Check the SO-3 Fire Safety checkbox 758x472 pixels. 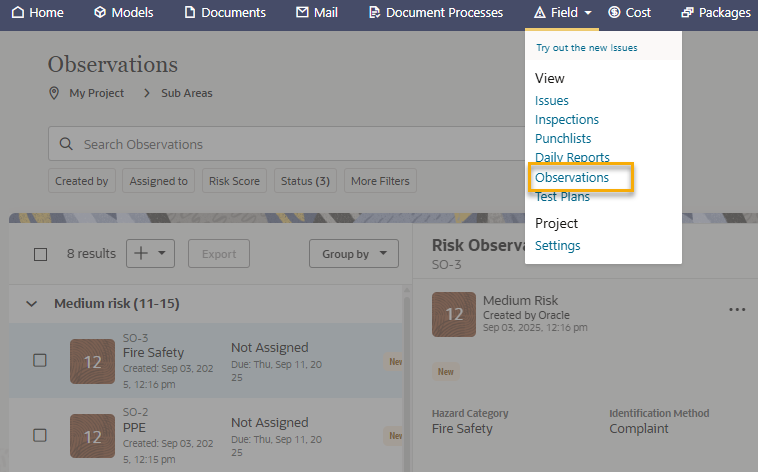tap(40, 360)
